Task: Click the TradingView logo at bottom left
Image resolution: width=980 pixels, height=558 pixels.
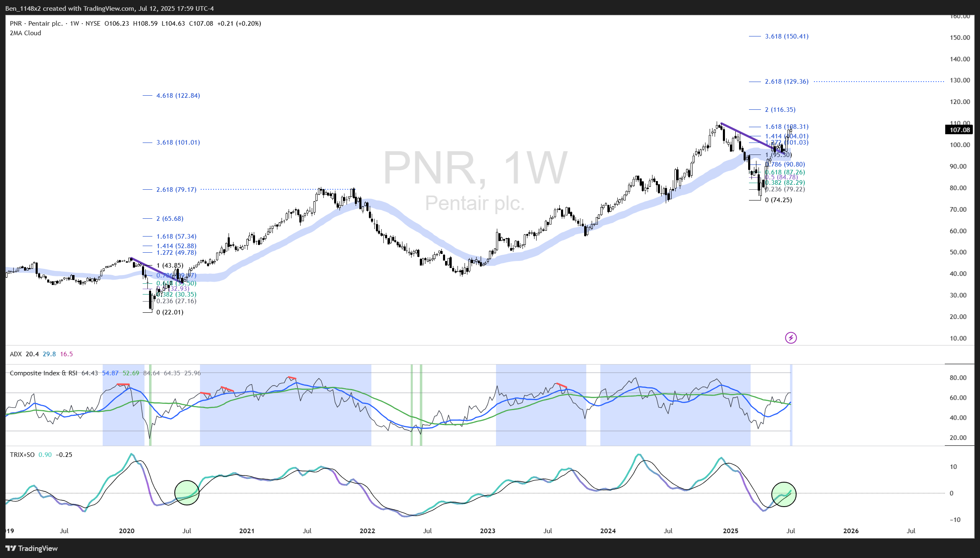Action: point(32,548)
